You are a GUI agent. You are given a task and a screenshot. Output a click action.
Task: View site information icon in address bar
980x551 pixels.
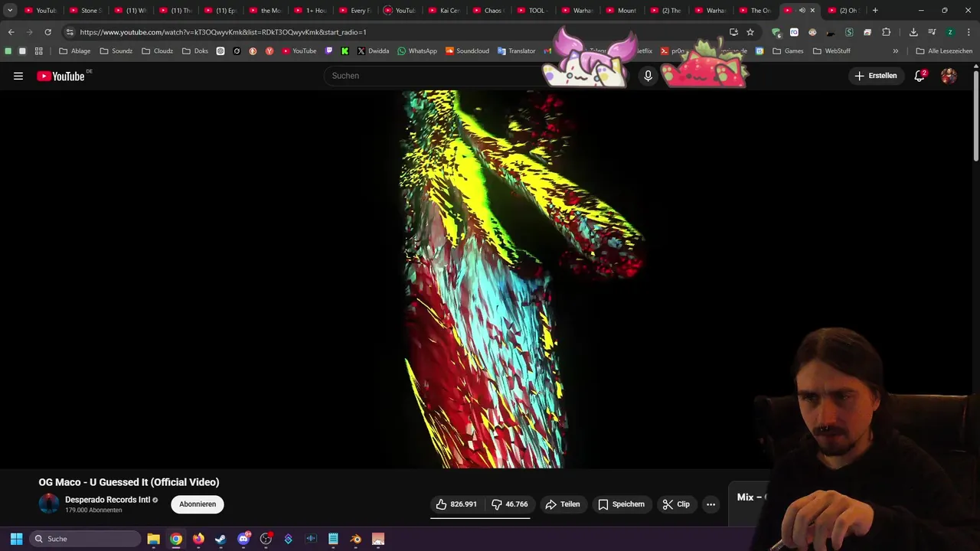coord(70,32)
